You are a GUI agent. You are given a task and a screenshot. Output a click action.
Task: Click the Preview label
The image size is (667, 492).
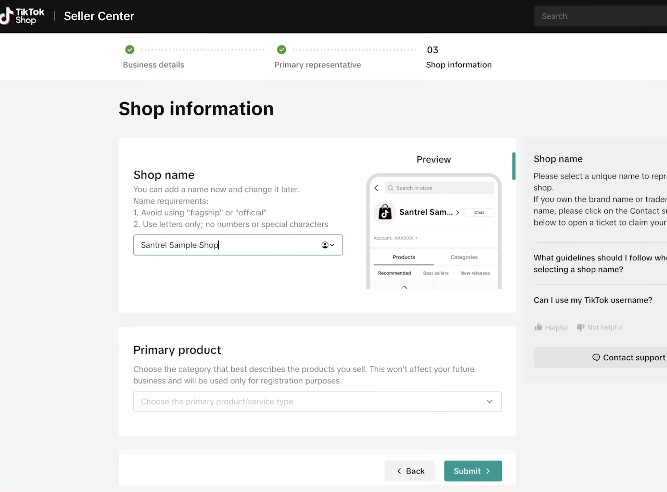(x=433, y=159)
